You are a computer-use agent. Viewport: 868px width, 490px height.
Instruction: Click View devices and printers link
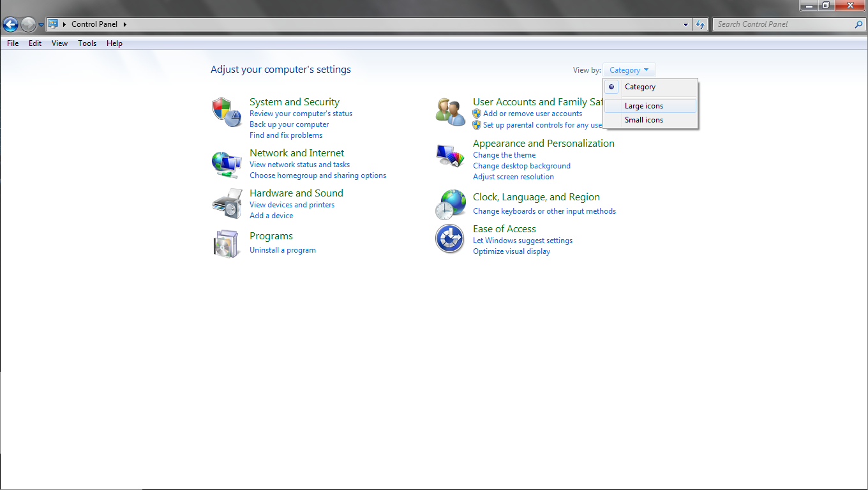tap(292, 205)
